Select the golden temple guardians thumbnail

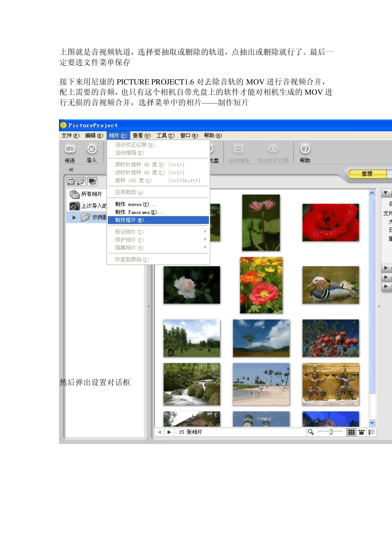coord(331,384)
